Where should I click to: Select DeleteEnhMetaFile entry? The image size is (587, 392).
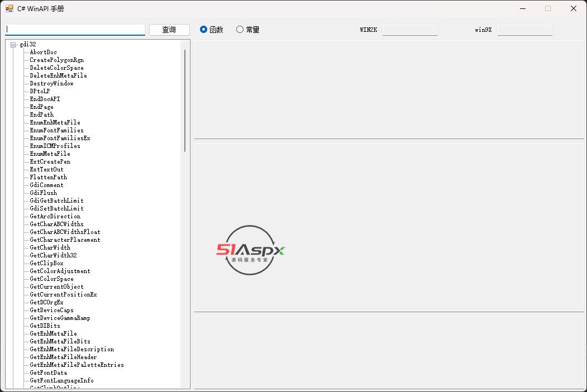(x=58, y=75)
